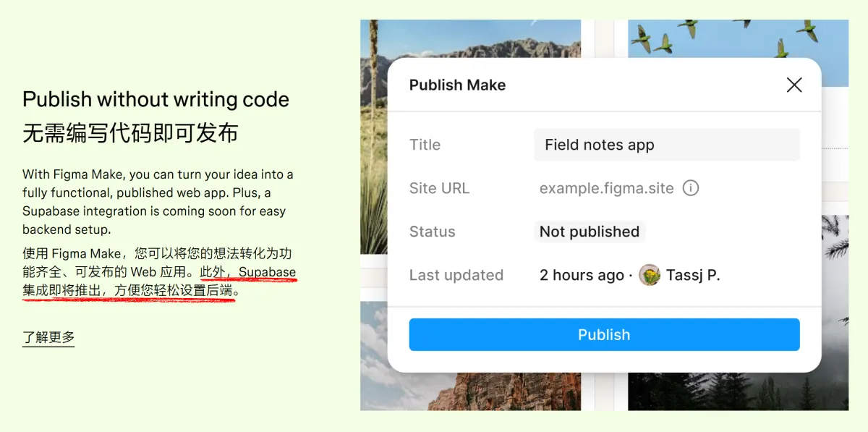Click the 无需编写代码即可发布 heading
Screen dimensions: 868x432
point(130,133)
